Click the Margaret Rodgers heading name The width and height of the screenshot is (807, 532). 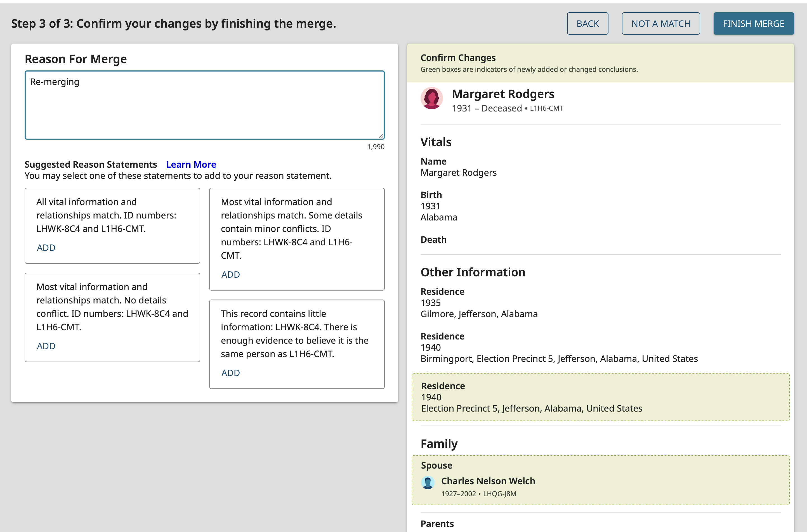point(503,94)
